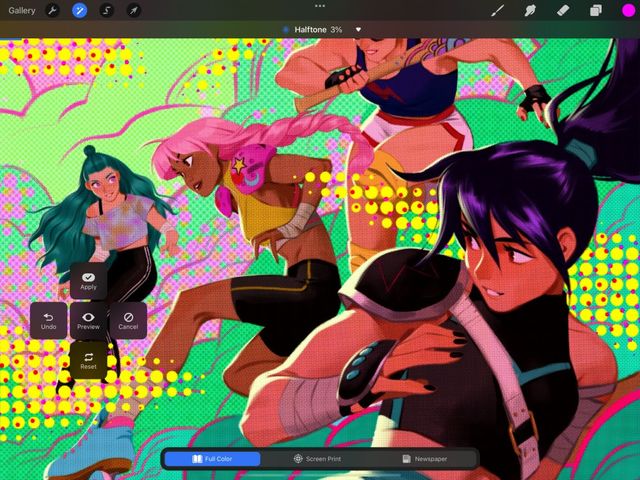Toggle the Preview eye button
Viewport: 640px width, 480px height.
[88, 321]
